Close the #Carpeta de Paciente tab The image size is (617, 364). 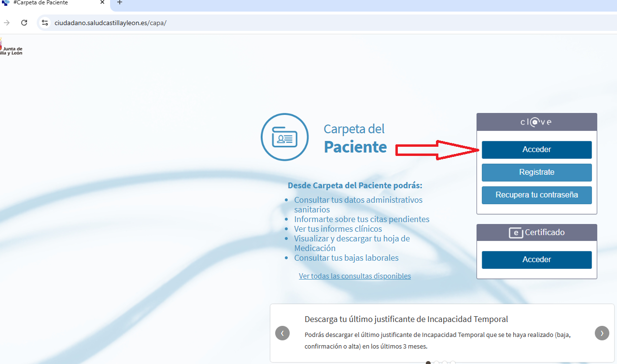[x=102, y=2]
